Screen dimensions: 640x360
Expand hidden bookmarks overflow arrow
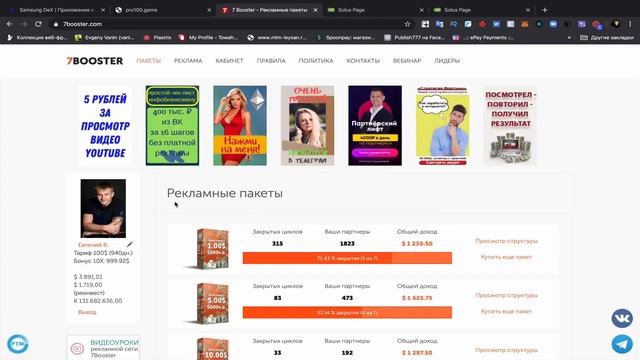tap(569, 38)
